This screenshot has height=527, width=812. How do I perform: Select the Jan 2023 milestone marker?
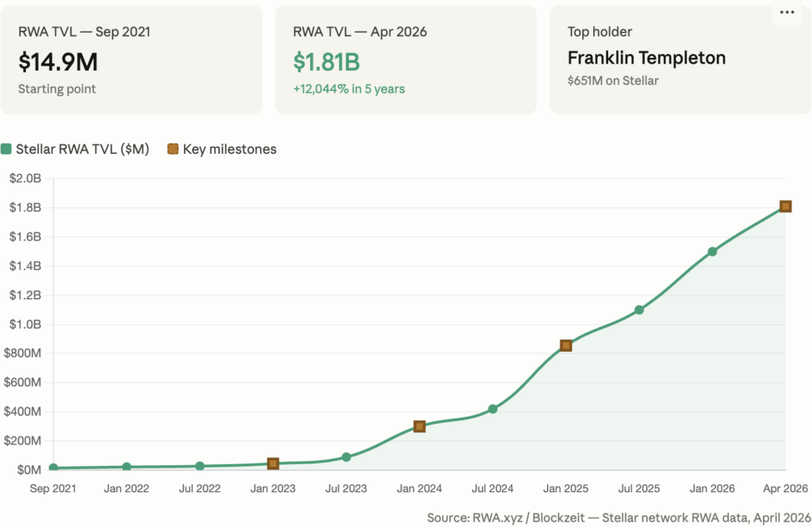pos(273,464)
